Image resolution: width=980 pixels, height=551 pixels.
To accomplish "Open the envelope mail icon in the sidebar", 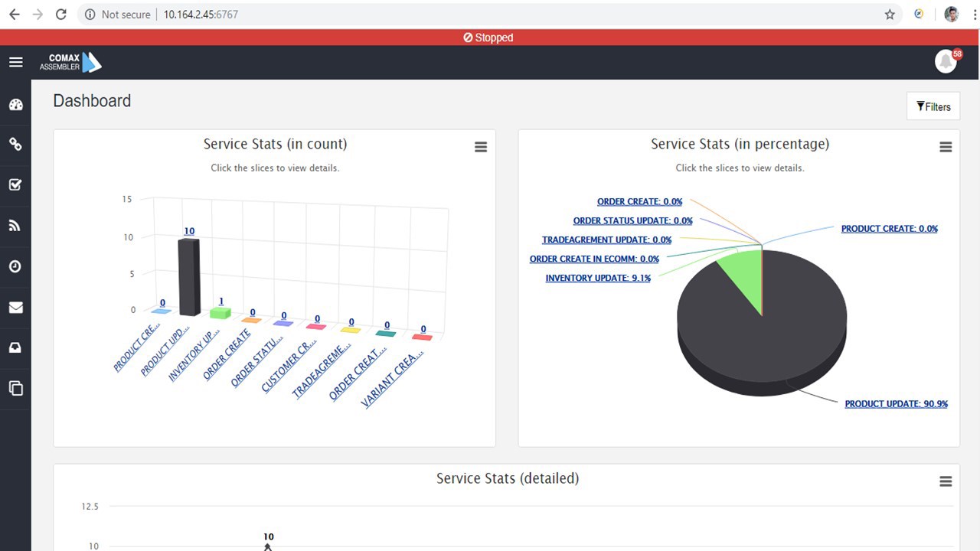I will (x=15, y=308).
